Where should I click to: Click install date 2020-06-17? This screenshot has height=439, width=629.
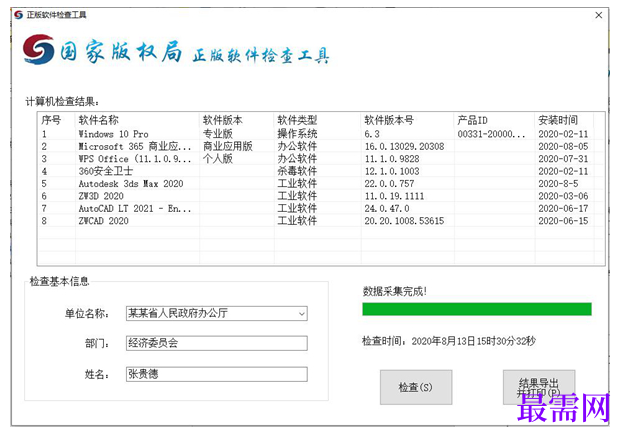pyautogui.click(x=563, y=208)
